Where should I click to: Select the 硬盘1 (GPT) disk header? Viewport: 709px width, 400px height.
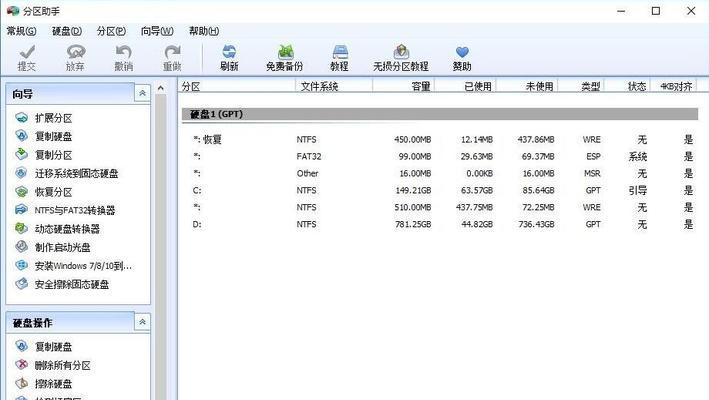440,114
